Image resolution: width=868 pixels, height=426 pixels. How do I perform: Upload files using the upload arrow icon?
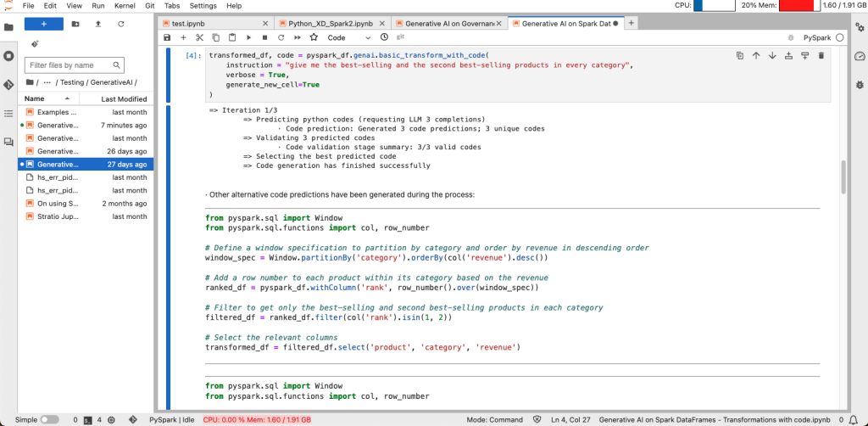coord(98,24)
